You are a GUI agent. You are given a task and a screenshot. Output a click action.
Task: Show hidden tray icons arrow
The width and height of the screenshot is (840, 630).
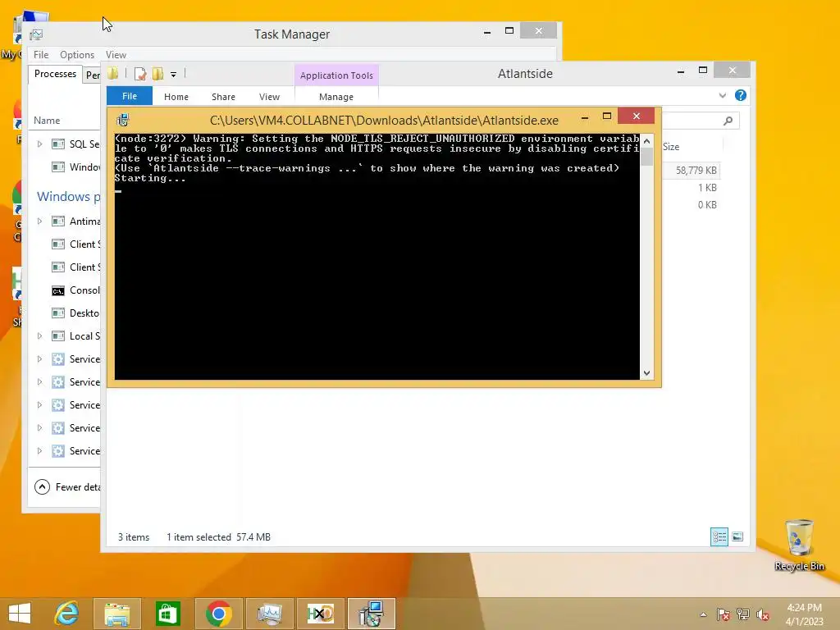coord(703,614)
